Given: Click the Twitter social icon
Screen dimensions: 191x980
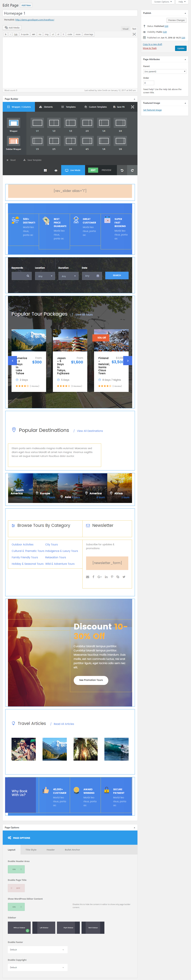Looking at the screenshot, I should 124,577.
